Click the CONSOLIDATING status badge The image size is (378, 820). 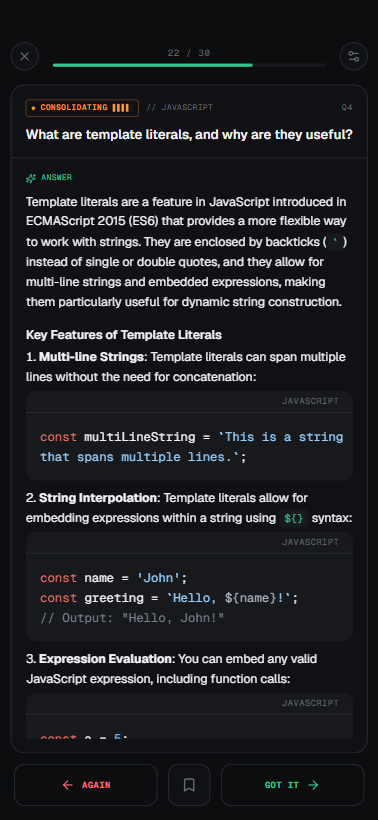[82, 108]
